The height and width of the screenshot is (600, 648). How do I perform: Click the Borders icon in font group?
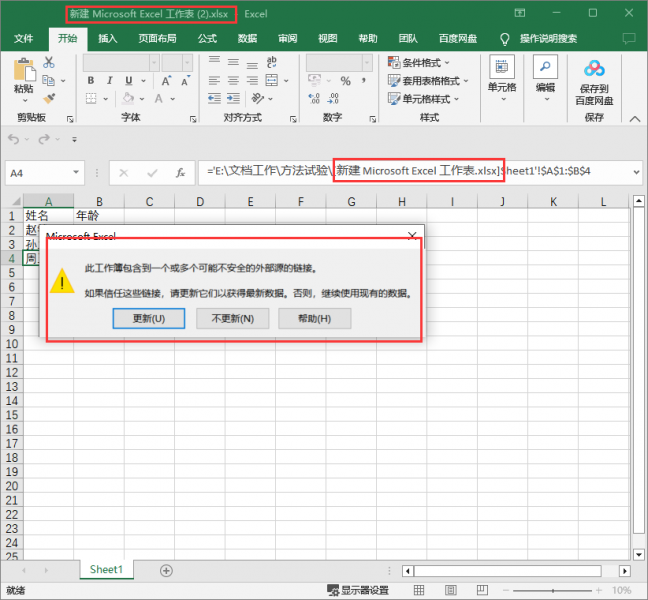(91, 98)
